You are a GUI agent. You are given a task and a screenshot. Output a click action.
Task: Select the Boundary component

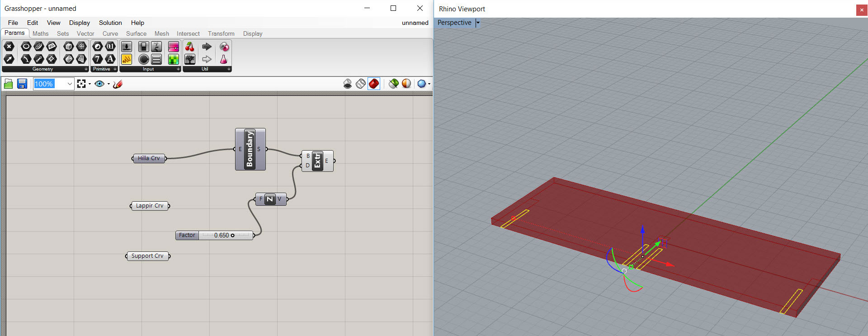point(250,149)
